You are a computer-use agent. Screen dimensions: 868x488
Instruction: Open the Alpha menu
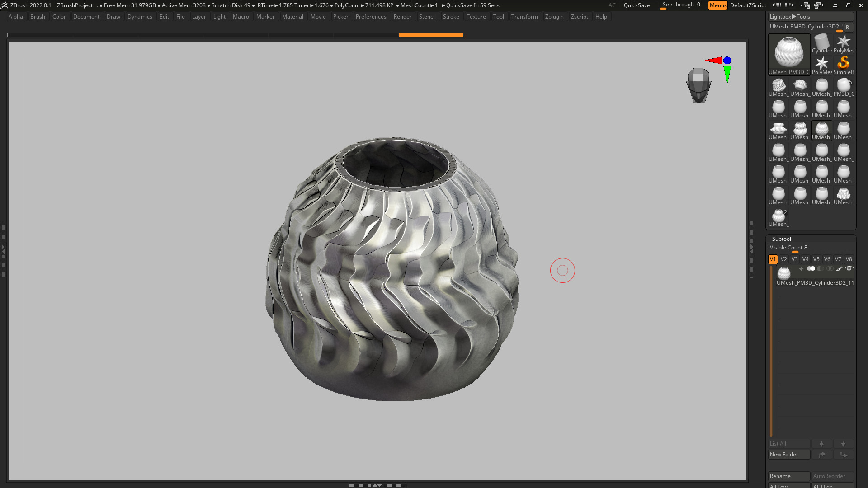tap(16, 17)
